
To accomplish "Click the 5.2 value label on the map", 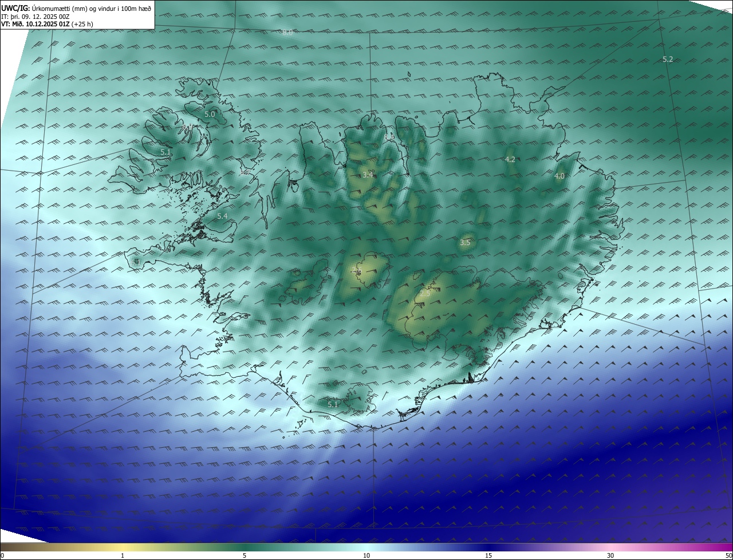I will pos(668,59).
